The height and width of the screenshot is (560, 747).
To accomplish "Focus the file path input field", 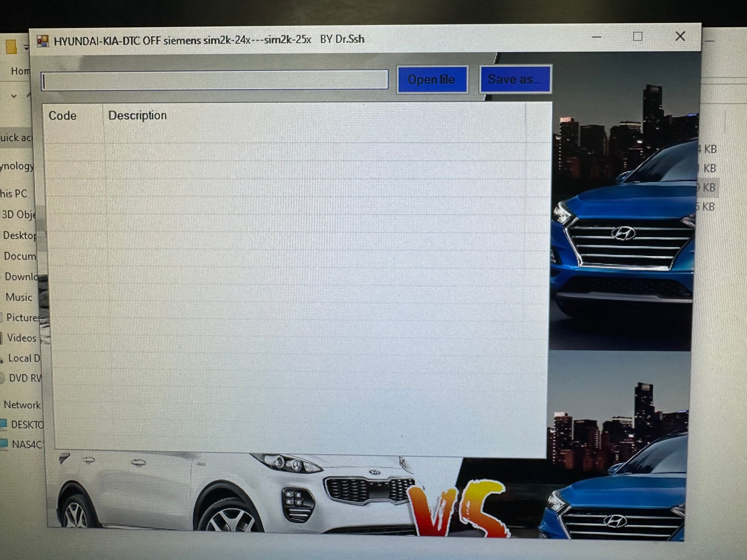I will pos(215,81).
